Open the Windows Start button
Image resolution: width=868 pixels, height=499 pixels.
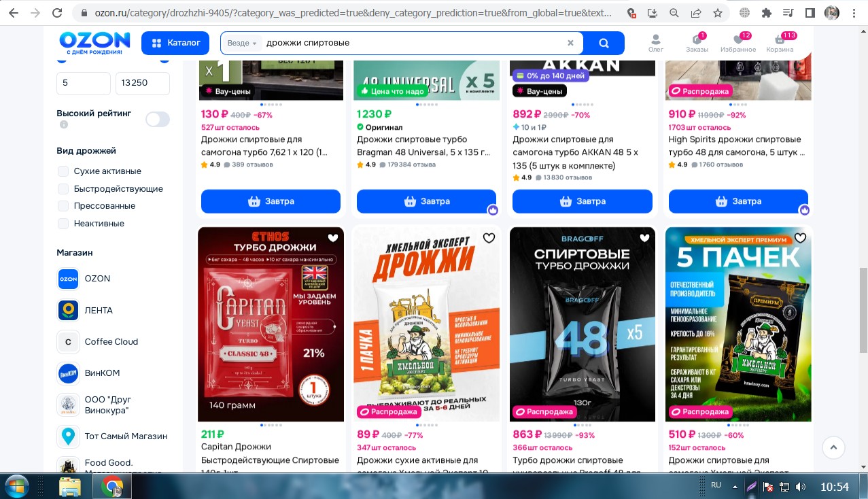click(x=16, y=486)
